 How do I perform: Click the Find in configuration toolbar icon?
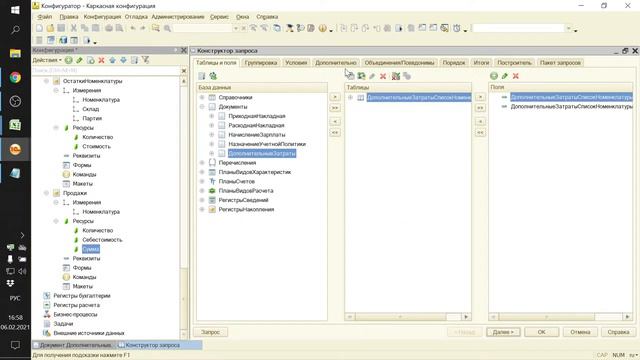coord(156,28)
